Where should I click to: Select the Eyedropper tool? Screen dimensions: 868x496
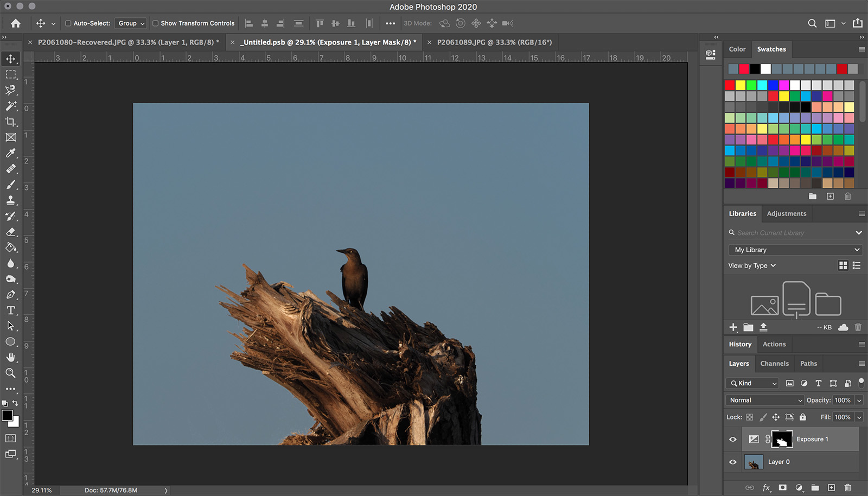tap(10, 153)
